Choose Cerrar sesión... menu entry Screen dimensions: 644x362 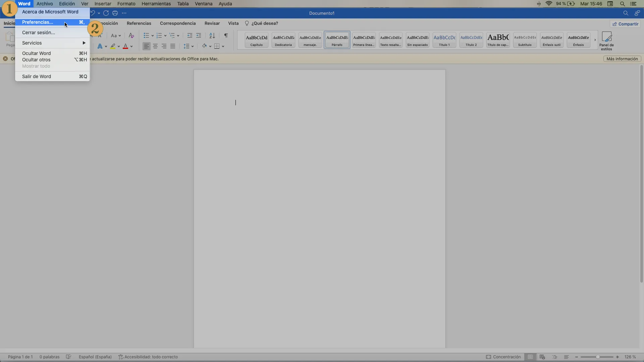point(52,33)
